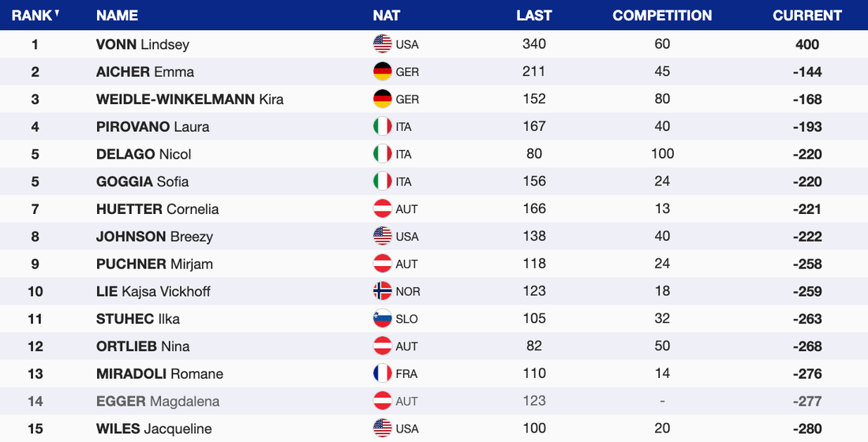Screen dimensions: 868x442
Task: Open athlete profile for VONN Lindsey
Action: coord(143,44)
